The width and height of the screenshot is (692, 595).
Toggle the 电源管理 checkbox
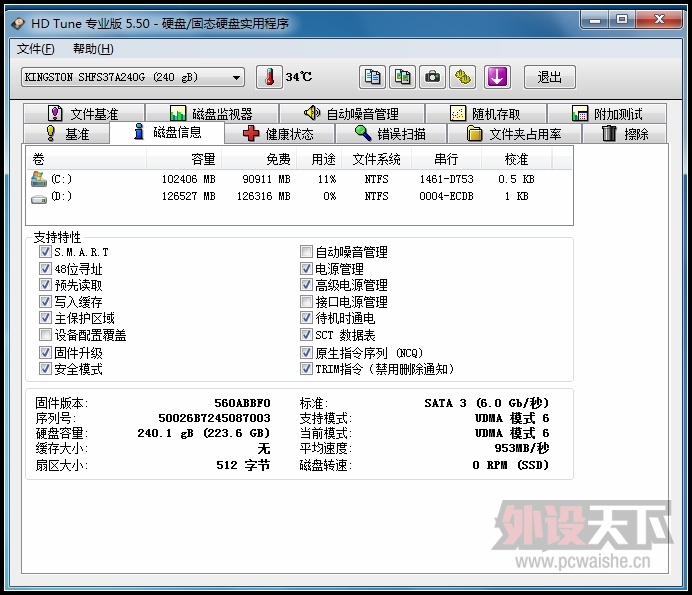[x=306, y=268]
